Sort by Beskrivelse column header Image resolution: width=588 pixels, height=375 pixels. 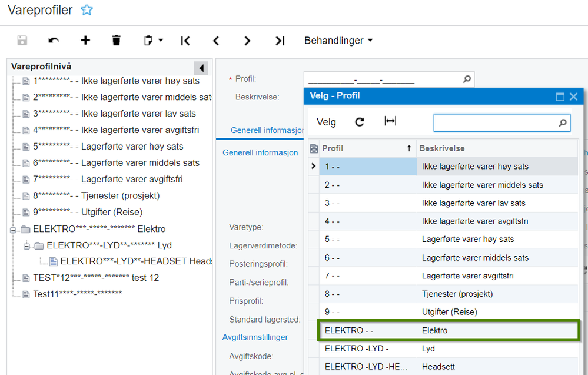coord(497,148)
